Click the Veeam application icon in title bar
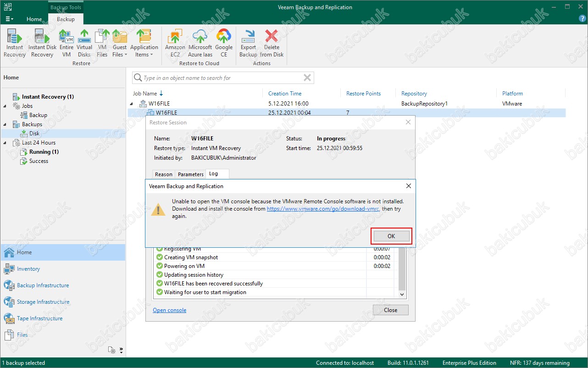 [x=8, y=7]
